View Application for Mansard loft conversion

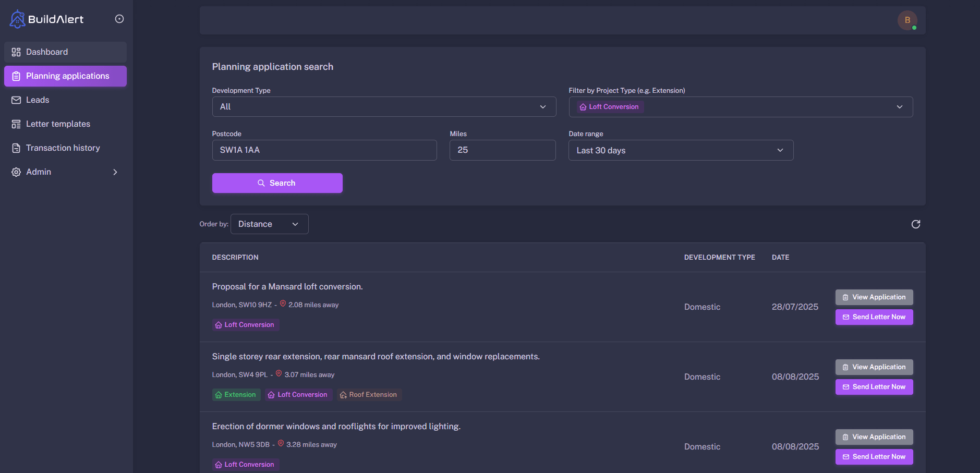click(x=874, y=297)
